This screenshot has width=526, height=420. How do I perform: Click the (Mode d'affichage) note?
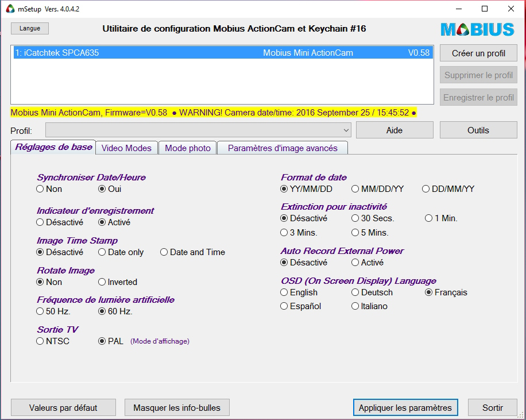click(x=160, y=341)
